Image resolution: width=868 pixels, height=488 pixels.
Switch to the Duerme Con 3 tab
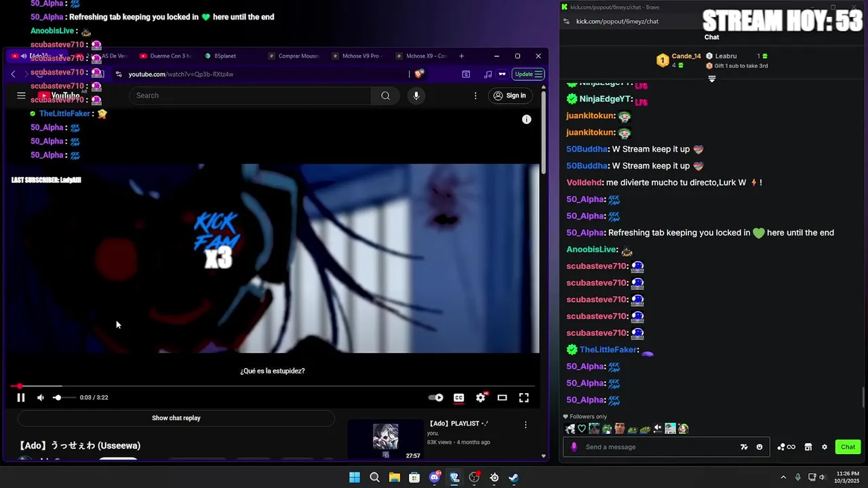[x=165, y=56]
